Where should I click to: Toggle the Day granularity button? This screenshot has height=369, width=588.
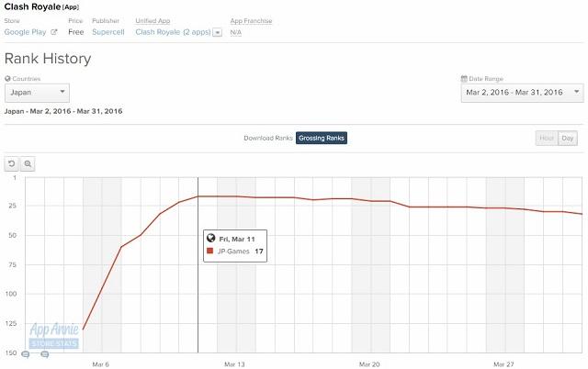(x=568, y=139)
